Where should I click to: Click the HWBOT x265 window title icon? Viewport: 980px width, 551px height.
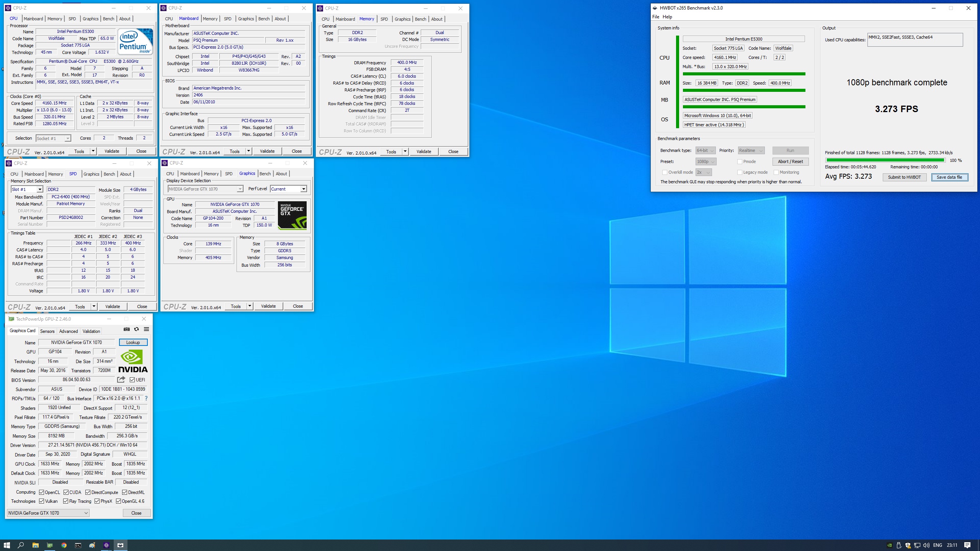pyautogui.click(x=655, y=8)
